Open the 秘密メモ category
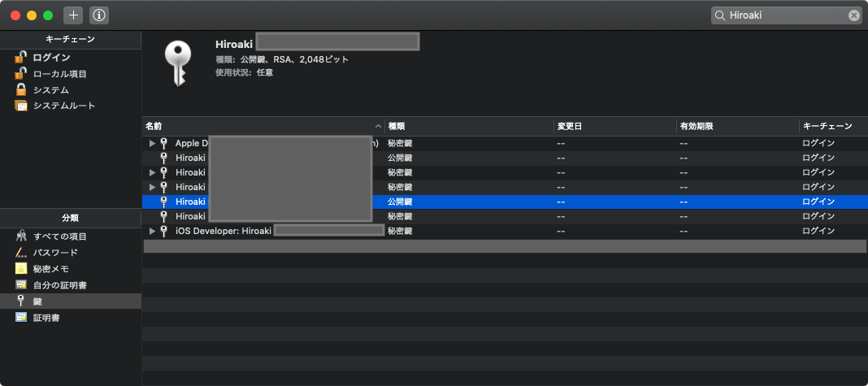The image size is (868, 386). (50, 269)
